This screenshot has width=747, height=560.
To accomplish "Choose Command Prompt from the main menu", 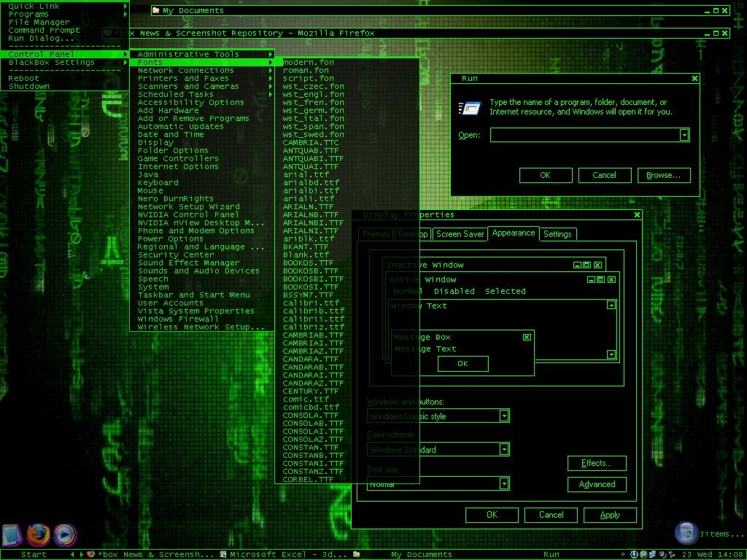I will point(65,31).
